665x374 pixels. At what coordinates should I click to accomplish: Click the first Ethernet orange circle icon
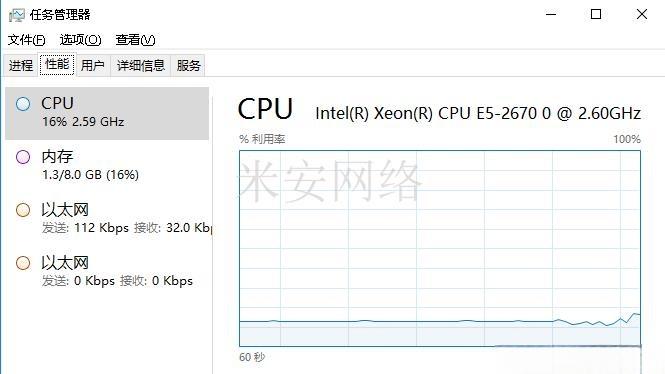pos(23,210)
